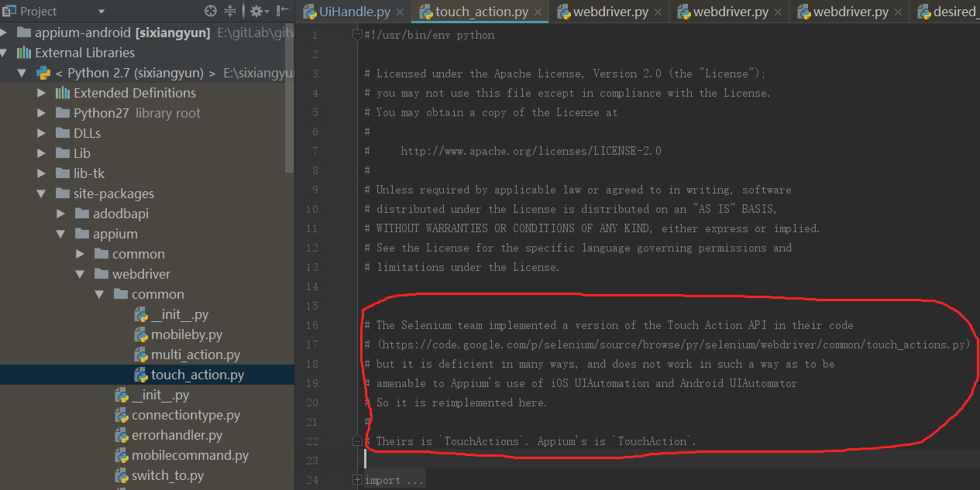Viewport: 980px width, 490px height.
Task: Open the Project view dropdown arrow
Action: (x=101, y=12)
